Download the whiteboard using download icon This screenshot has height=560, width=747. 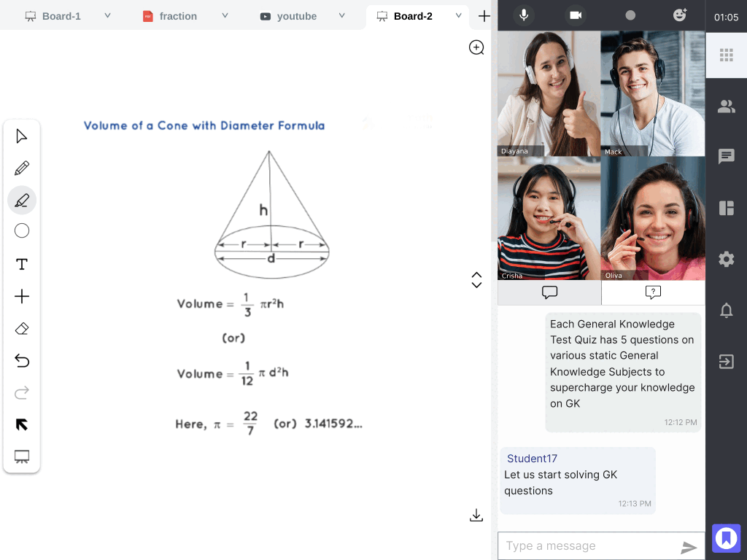(x=476, y=516)
